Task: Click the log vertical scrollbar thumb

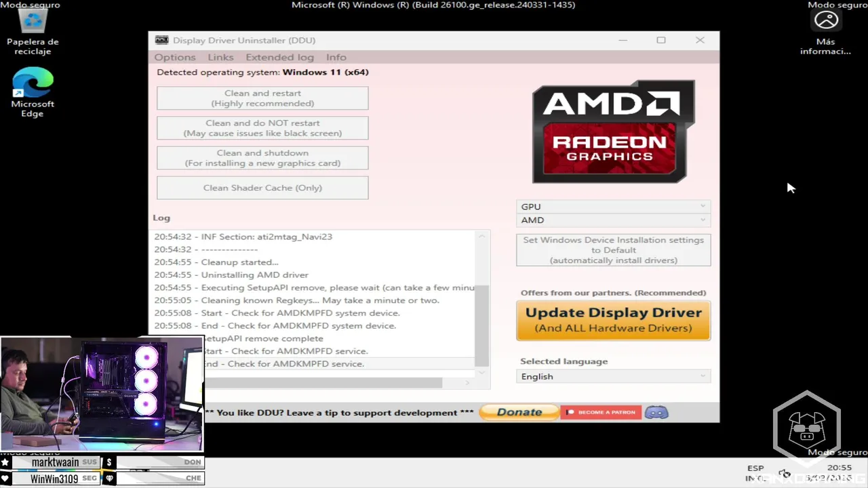Action: click(x=481, y=325)
